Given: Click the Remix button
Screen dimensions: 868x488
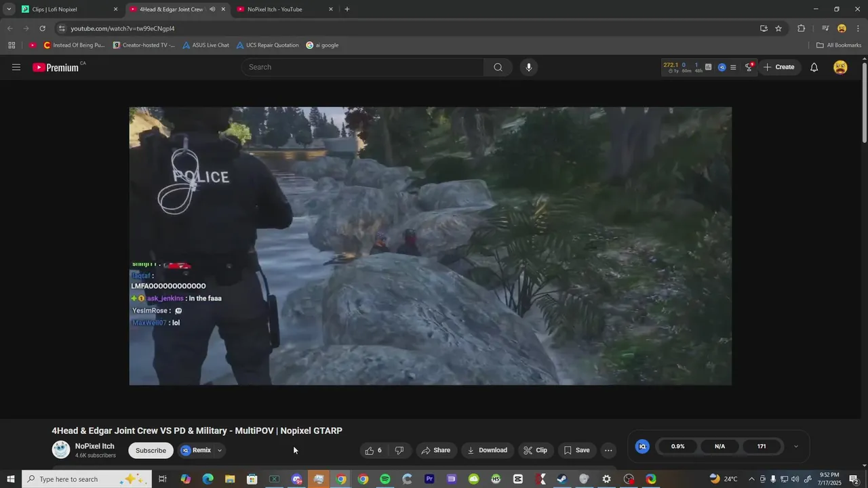Looking at the screenshot, I should tap(196, 450).
